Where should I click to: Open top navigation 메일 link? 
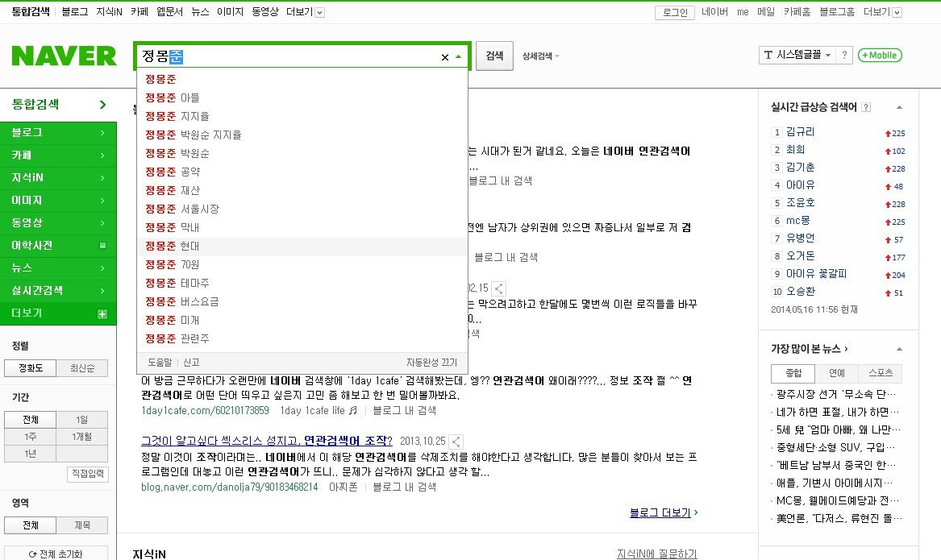[766, 12]
